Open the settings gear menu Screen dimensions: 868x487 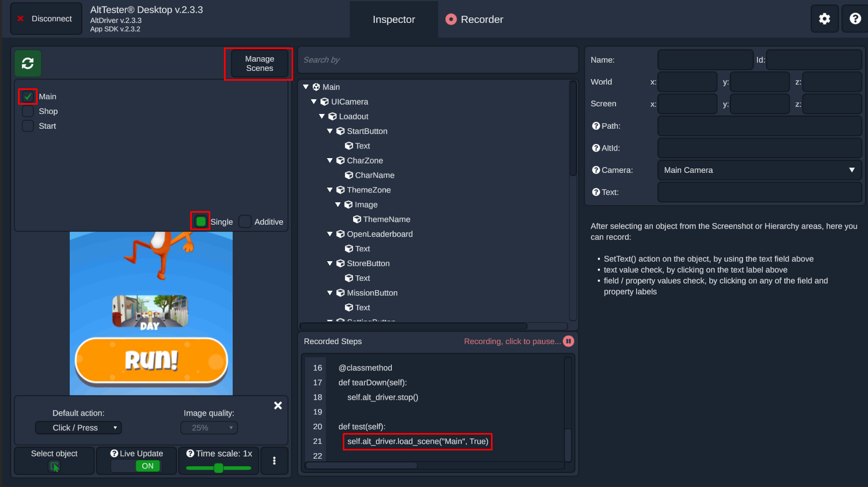824,19
